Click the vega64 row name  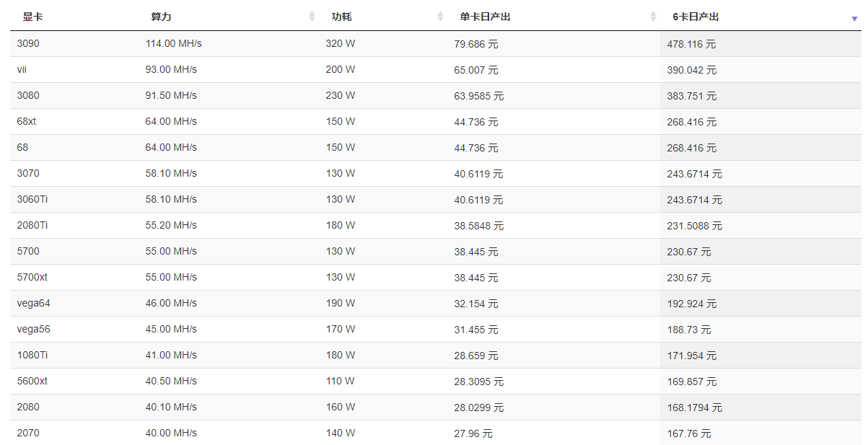[33, 303]
